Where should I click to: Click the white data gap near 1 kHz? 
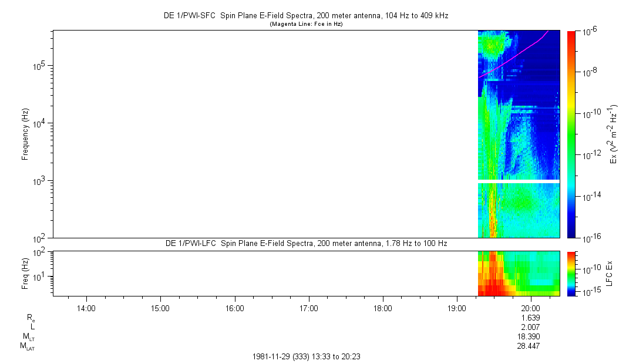tap(519, 181)
